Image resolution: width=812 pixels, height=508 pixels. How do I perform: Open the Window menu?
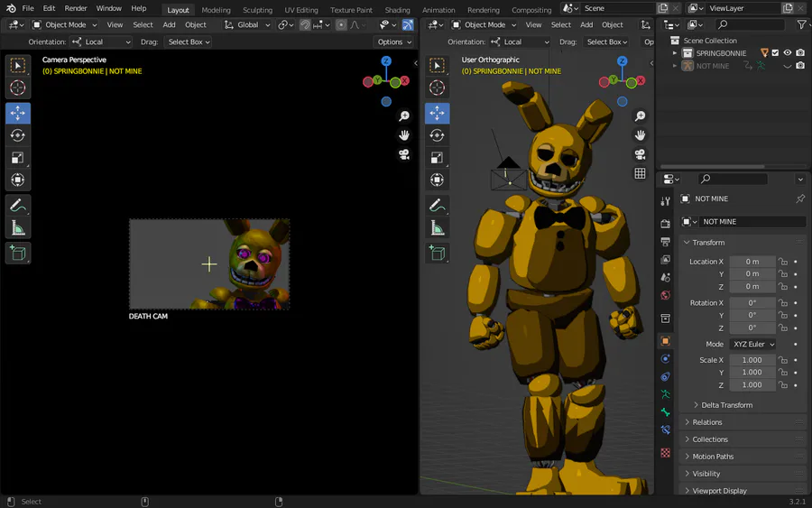109,8
